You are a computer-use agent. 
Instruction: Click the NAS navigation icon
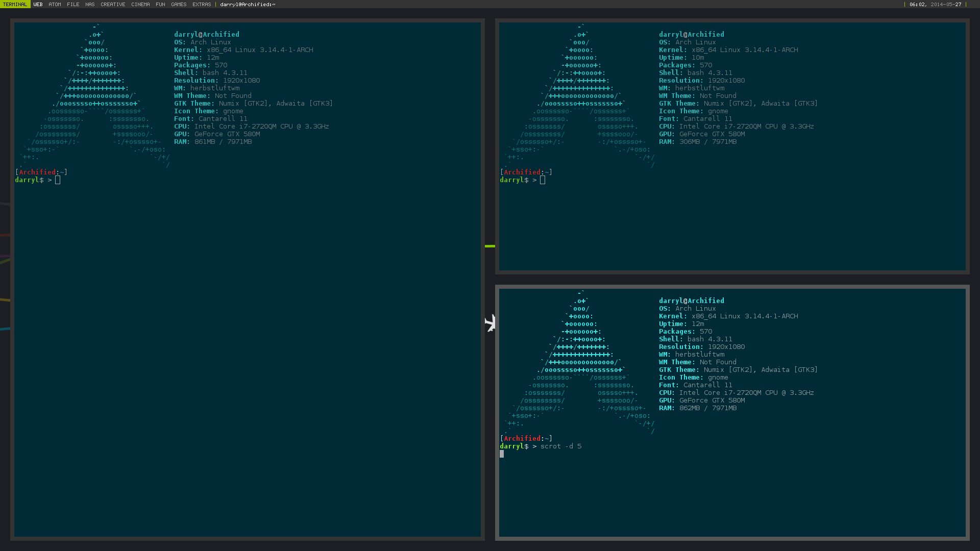[x=90, y=5]
